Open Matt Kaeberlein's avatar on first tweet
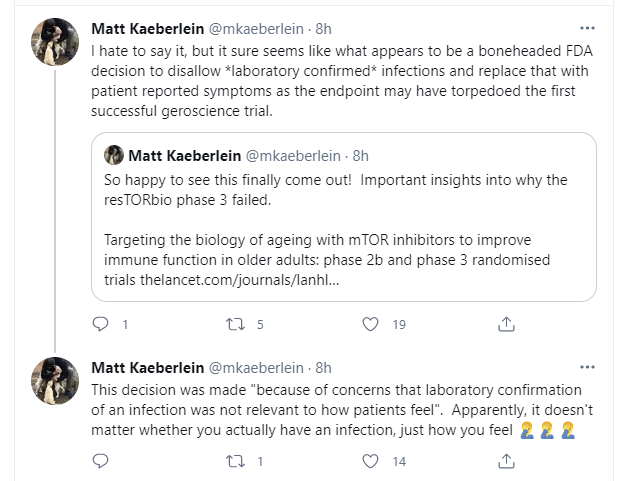Image resolution: width=625 pixels, height=481 pixels. (56, 42)
